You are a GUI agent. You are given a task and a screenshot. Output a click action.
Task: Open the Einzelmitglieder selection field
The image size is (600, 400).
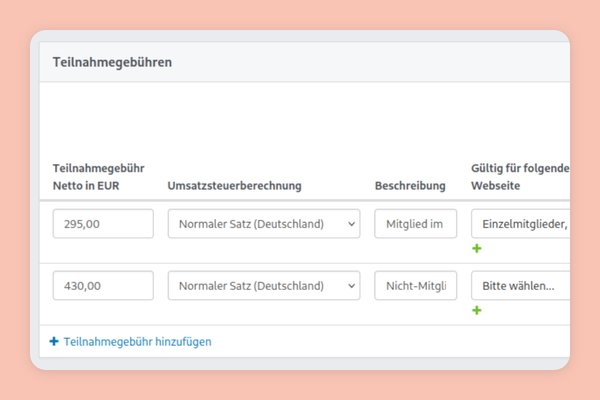coord(520,224)
